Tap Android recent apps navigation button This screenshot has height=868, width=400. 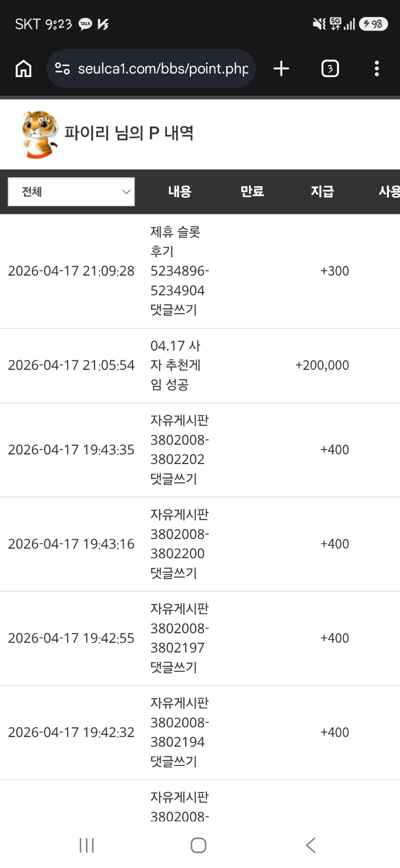(86, 845)
